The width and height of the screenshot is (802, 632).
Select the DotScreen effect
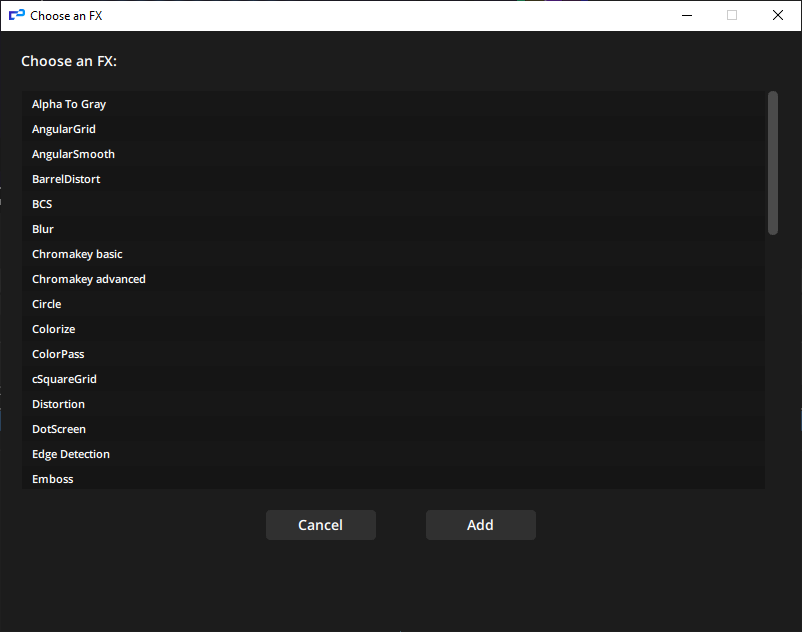[393, 430]
